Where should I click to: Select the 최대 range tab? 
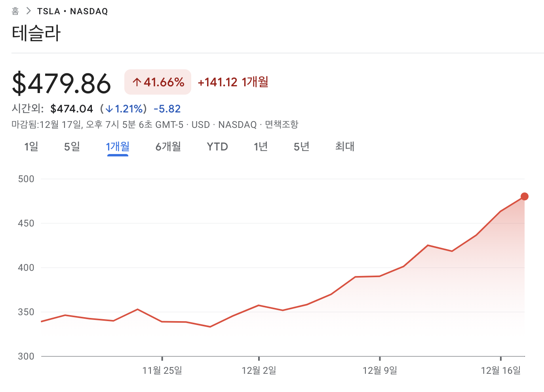click(x=345, y=147)
